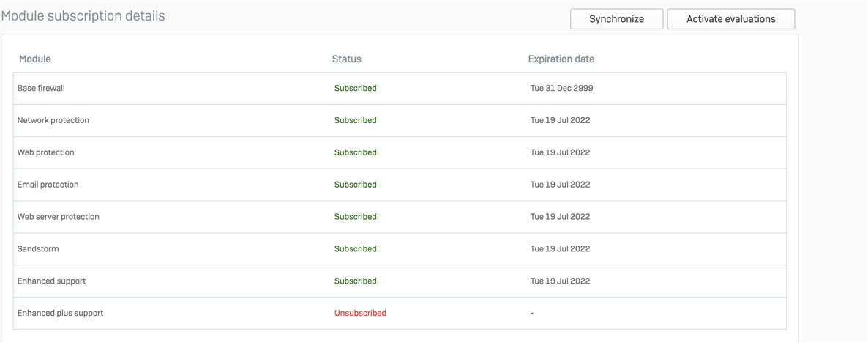Select the Enhanced support module name
This screenshot has width=868, height=343.
51,281
